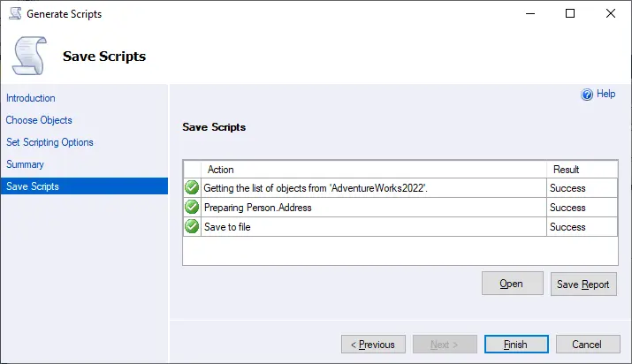Click the disabled Next button
The width and height of the screenshot is (632, 364).
[x=445, y=345]
